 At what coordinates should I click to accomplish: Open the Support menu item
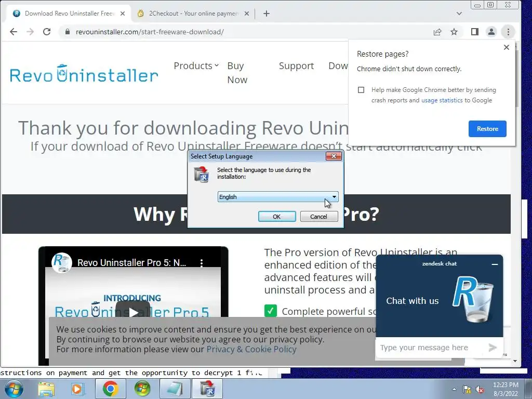click(x=296, y=66)
